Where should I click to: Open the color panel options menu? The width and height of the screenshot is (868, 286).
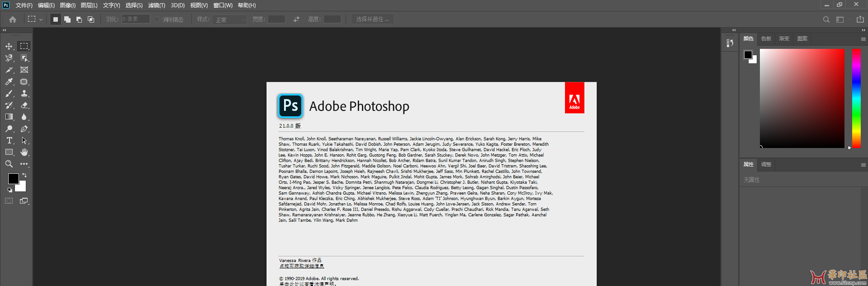[863, 39]
